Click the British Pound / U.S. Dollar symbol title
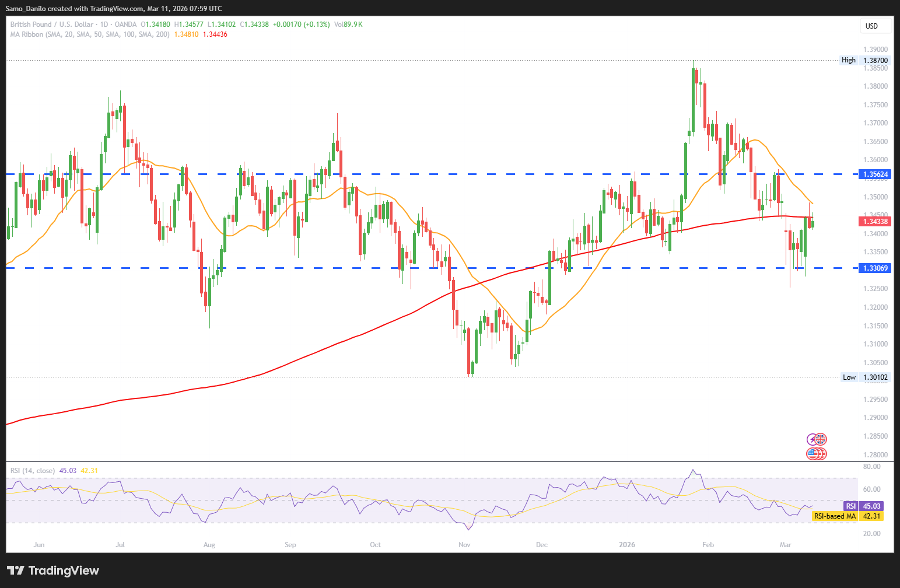This screenshot has width=900, height=588. (51, 24)
